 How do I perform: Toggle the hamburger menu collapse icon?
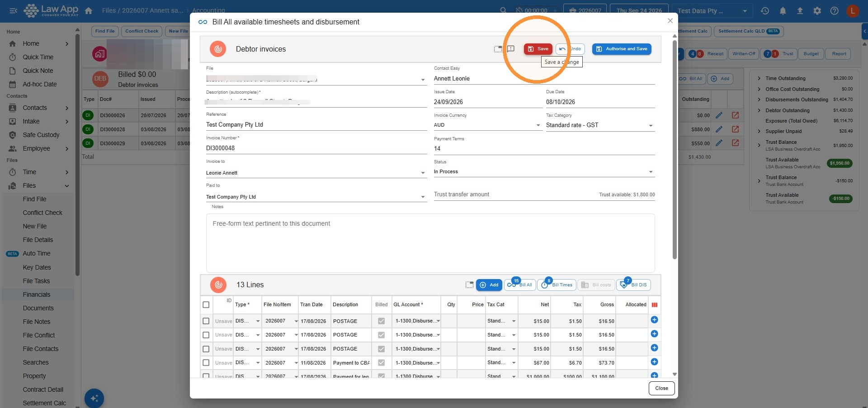[x=13, y=10]
